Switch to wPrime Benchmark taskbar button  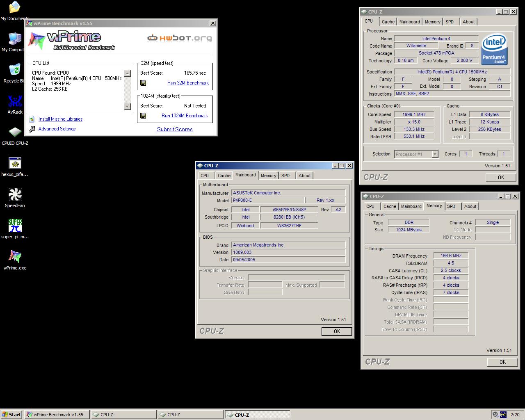57,415
